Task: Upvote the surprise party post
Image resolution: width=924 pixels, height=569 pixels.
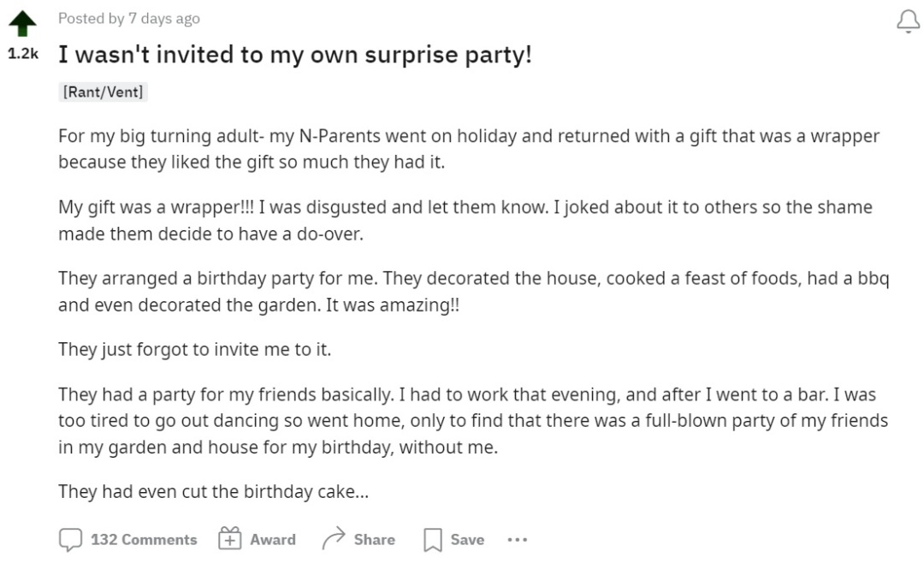Action: pyautogui.click(x=22, y=24)
